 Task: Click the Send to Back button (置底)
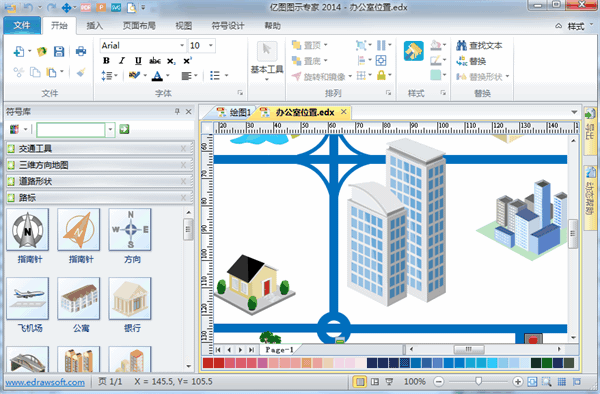click(309, 60)
